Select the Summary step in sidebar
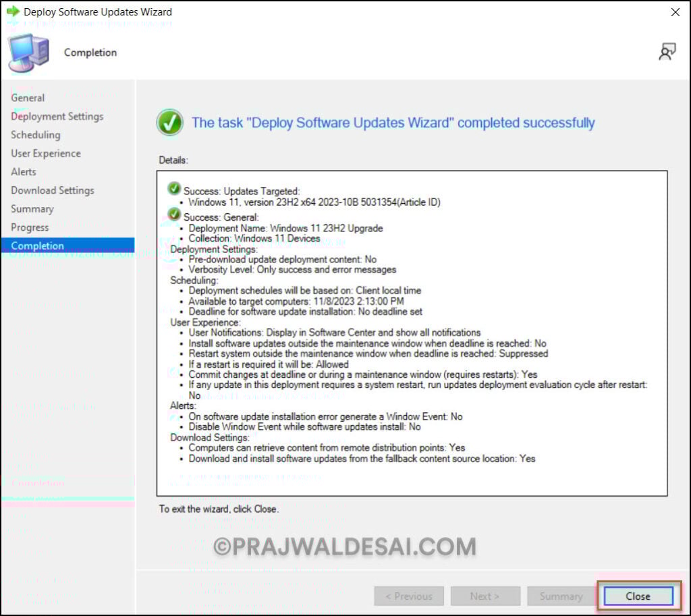Screen dimensions: 691x616 pos(32,209)
